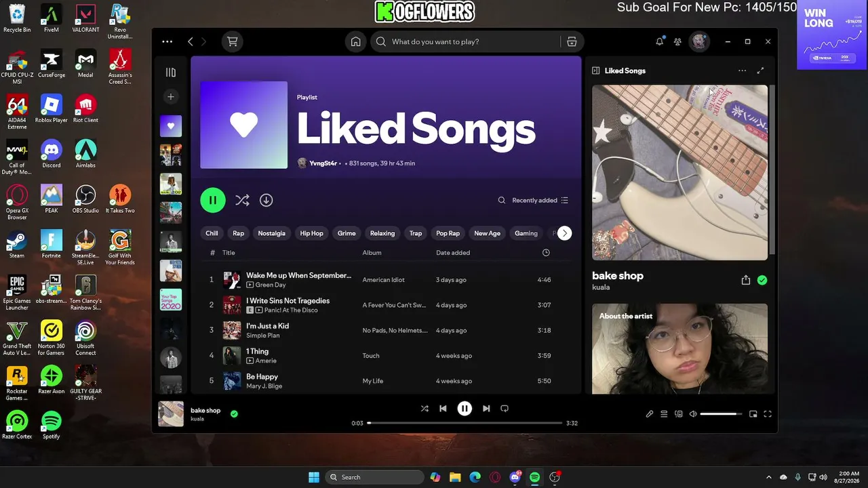Open the About the artist photo card
868x488 pixels.
coord(679,349)
